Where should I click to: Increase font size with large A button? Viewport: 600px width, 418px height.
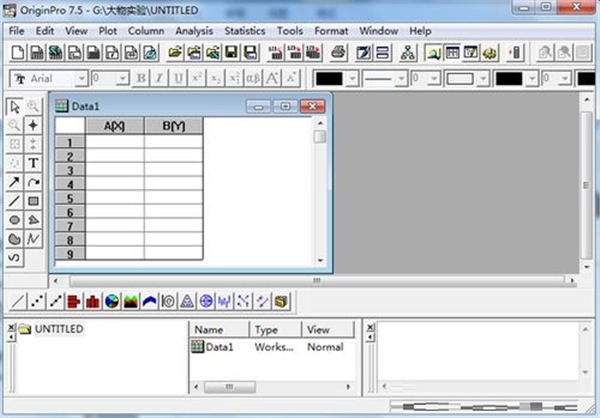pos(272,78)
